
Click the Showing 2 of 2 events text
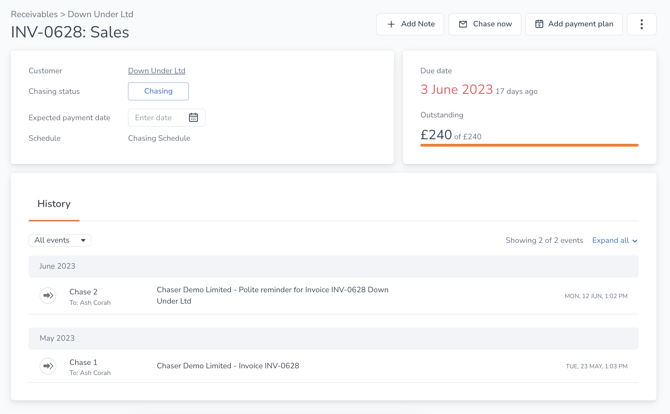click(x=544, y=241)
